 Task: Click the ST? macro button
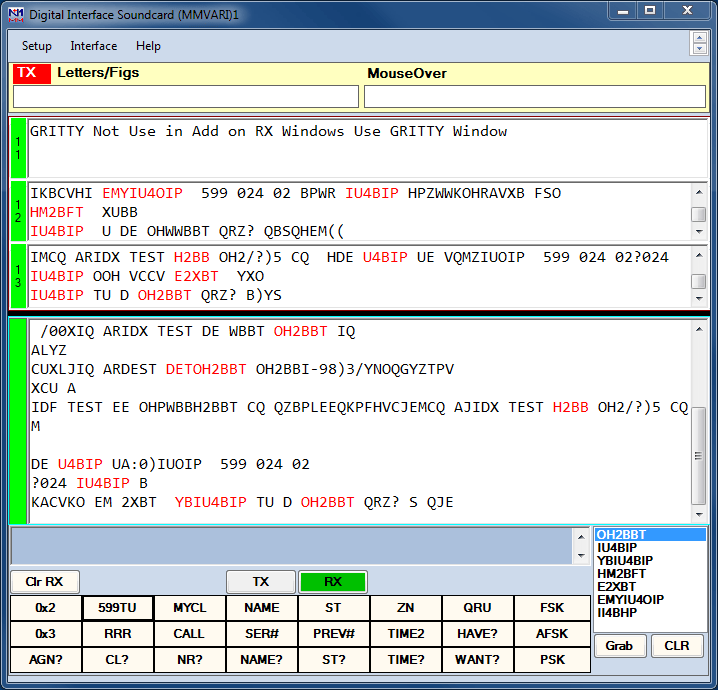[333, 660]
